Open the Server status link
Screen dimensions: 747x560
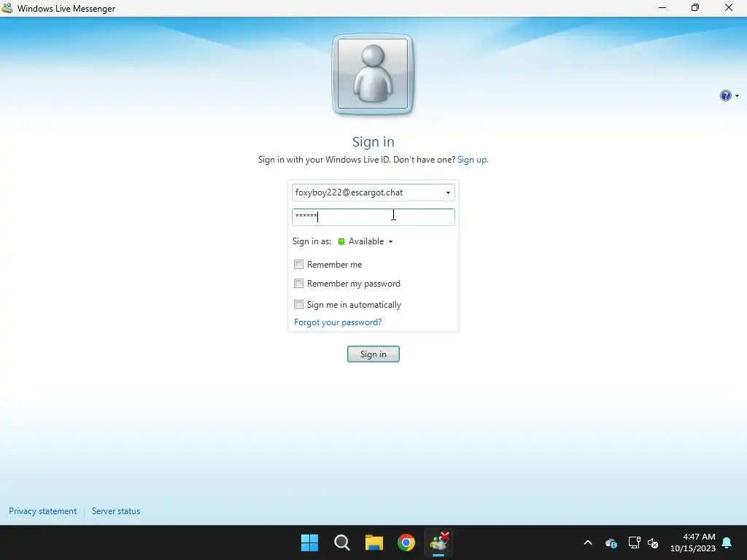[x=116, y=511]
